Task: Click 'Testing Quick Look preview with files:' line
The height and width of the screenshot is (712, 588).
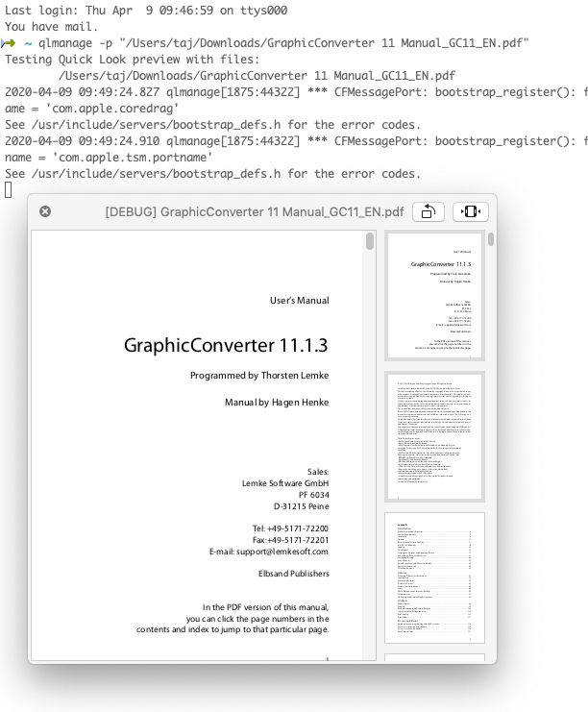Action: (133, 60)
